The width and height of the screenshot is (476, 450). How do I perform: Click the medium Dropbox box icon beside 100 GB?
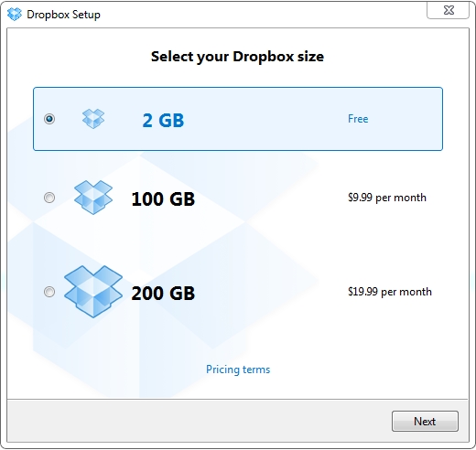tap(93, 198)
